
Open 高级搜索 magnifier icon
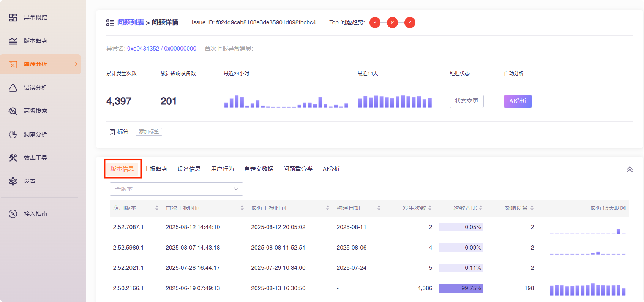[x=13, y=111]
